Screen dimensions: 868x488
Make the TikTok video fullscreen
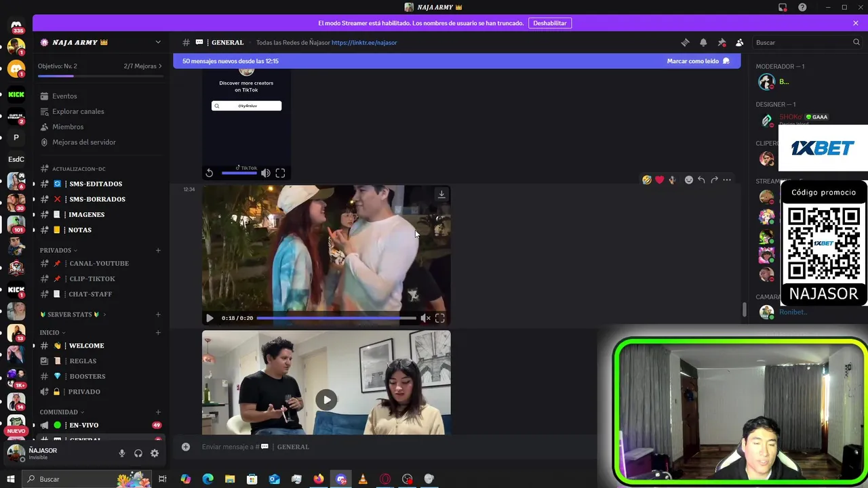coord(280,173)
